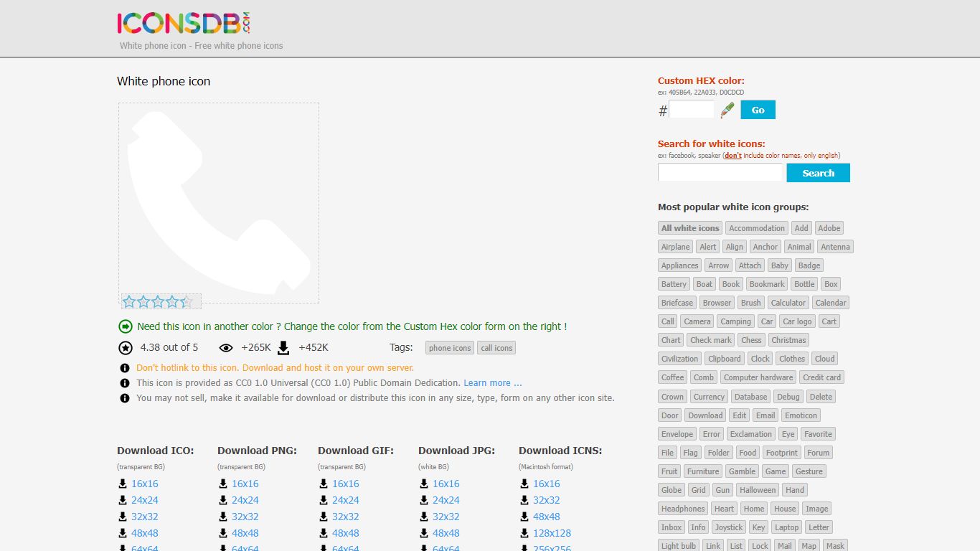Open the Emoticon icon group
Screen dimensions: 980x551
[801, 415]
